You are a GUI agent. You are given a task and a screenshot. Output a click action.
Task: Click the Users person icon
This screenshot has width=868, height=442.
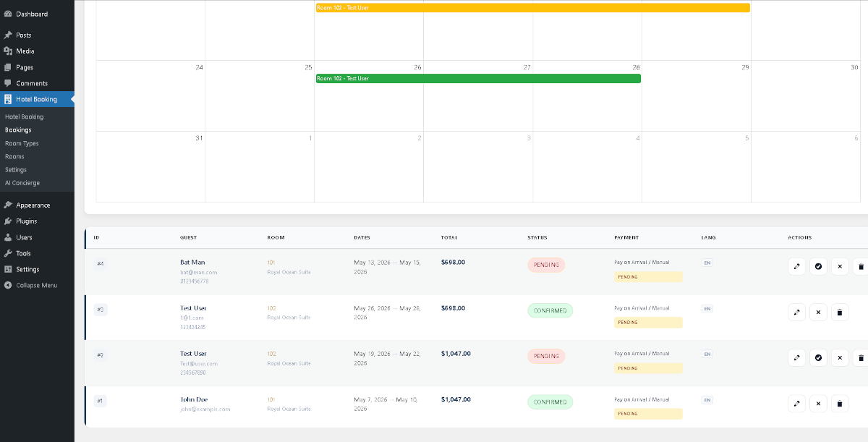[8, 237]
